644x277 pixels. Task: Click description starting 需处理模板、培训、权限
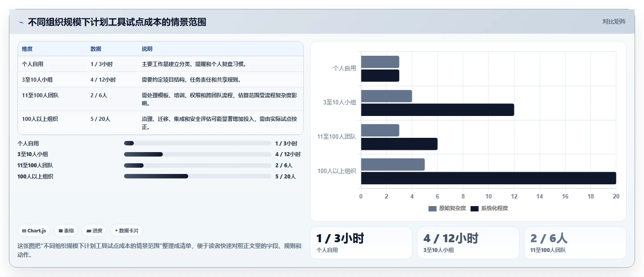(219, 99)
